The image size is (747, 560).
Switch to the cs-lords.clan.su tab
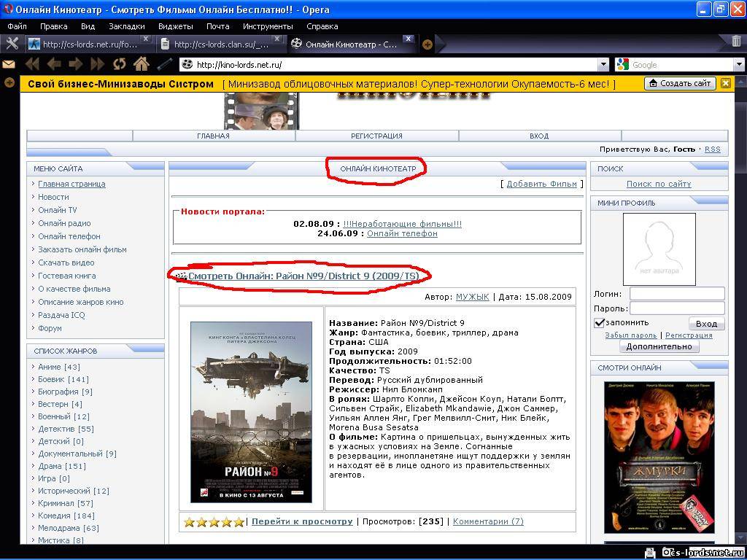[x=221, y=44]
